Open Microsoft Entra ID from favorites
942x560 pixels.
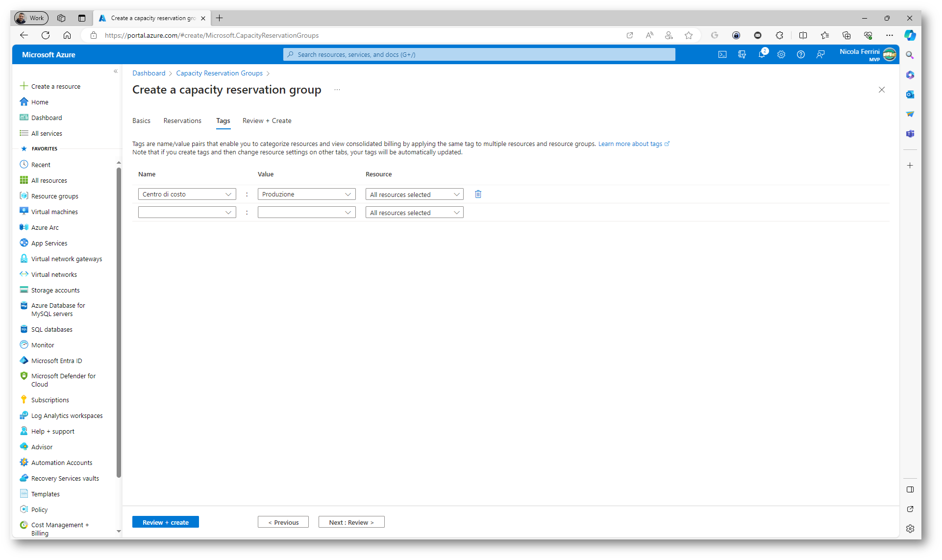(56, 361)
